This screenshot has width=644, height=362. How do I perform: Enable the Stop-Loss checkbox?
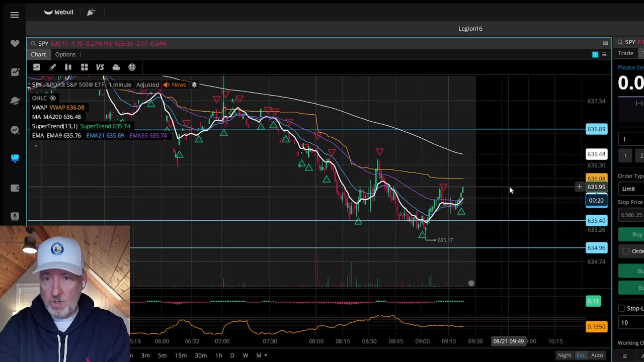click(x=621, y=308)
